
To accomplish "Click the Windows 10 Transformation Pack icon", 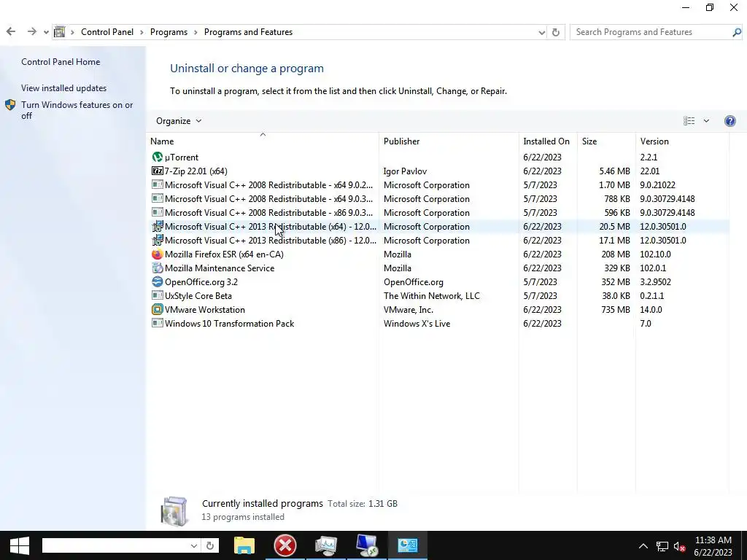I will 158,323.
